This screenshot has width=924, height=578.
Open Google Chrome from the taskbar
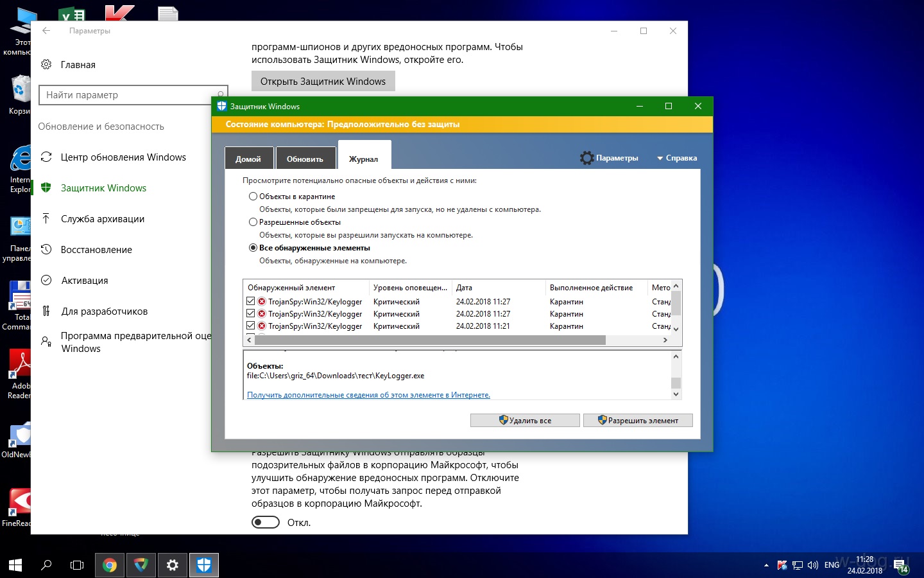coord(110,565)
